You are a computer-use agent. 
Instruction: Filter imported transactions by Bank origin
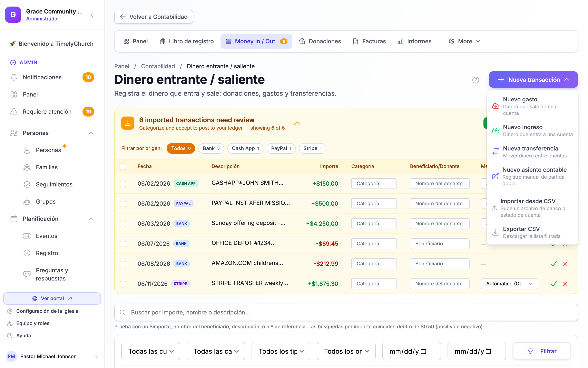211,148
